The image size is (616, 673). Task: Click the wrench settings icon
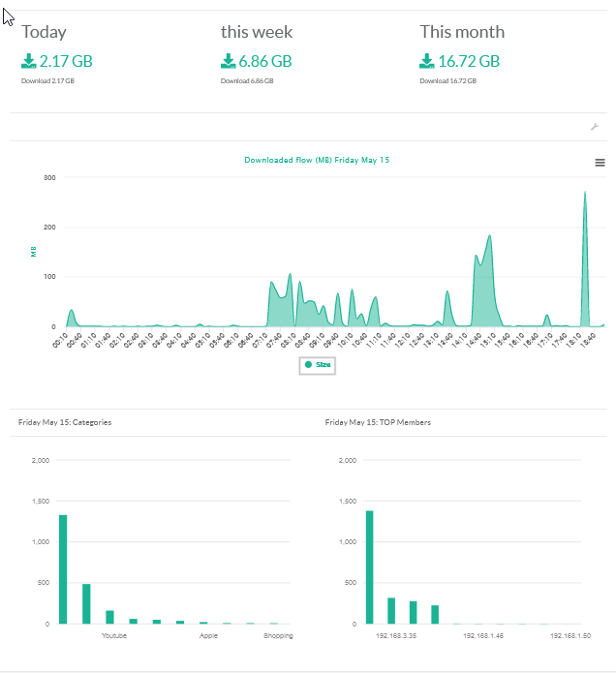[595, 127]
